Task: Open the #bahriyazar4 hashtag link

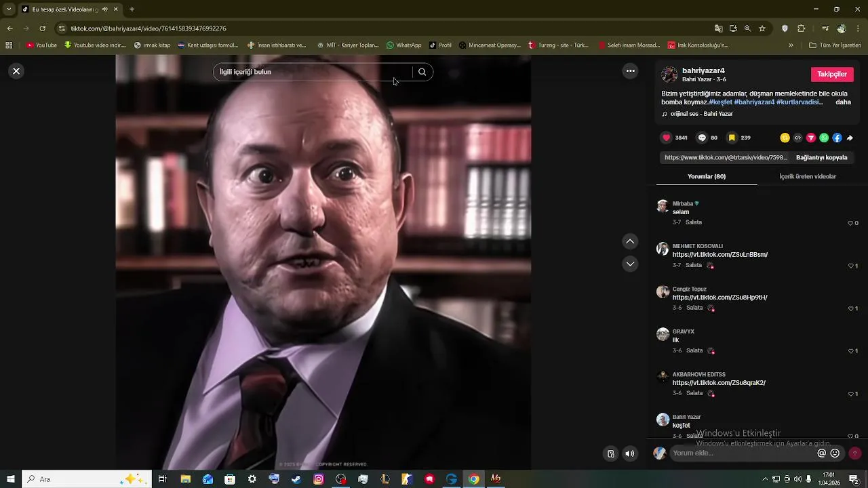Action: tap(754, 102)
